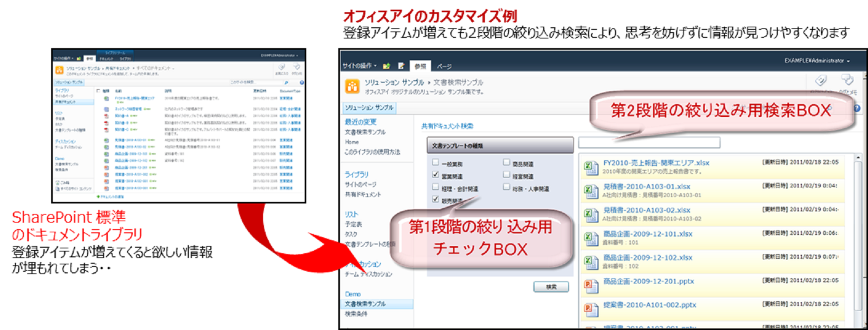Open the EXAMPLE\Administrator user menu
Viewport: 868px width, 330px height.
[x=817, y=60]
